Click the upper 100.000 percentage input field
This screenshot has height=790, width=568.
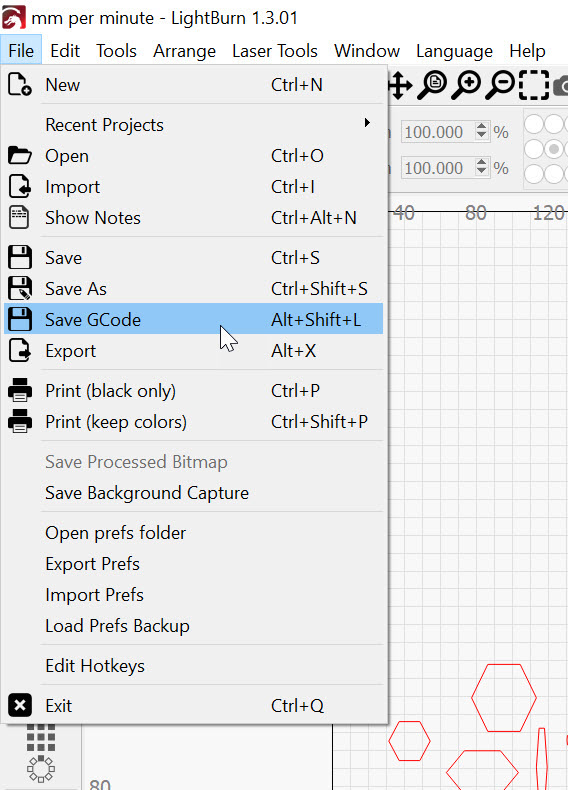[438, 132]
